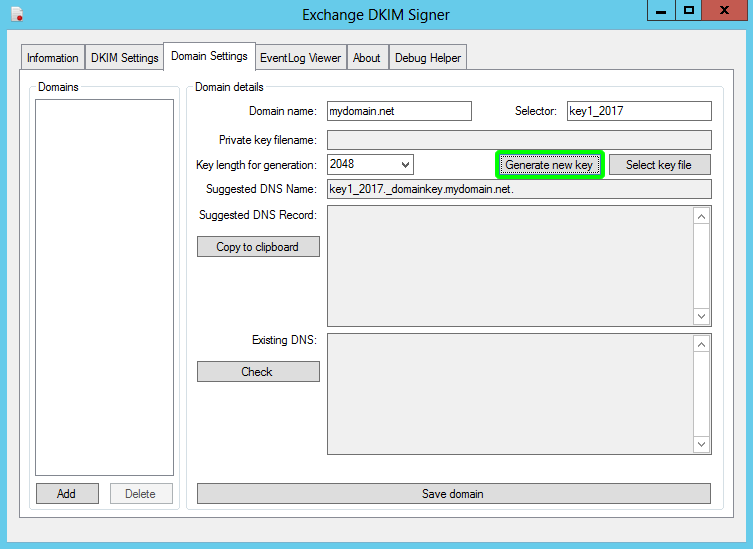Show the About tab
Screen dimensions: 753x549
click(367, 58)
